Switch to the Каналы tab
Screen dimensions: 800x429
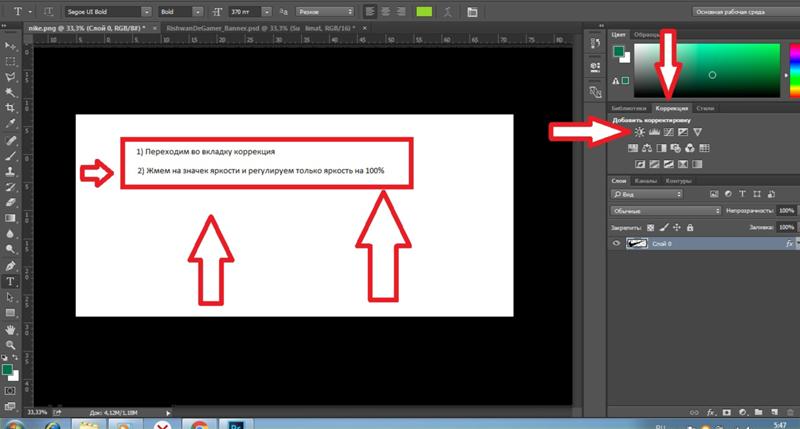click(646, 181)
